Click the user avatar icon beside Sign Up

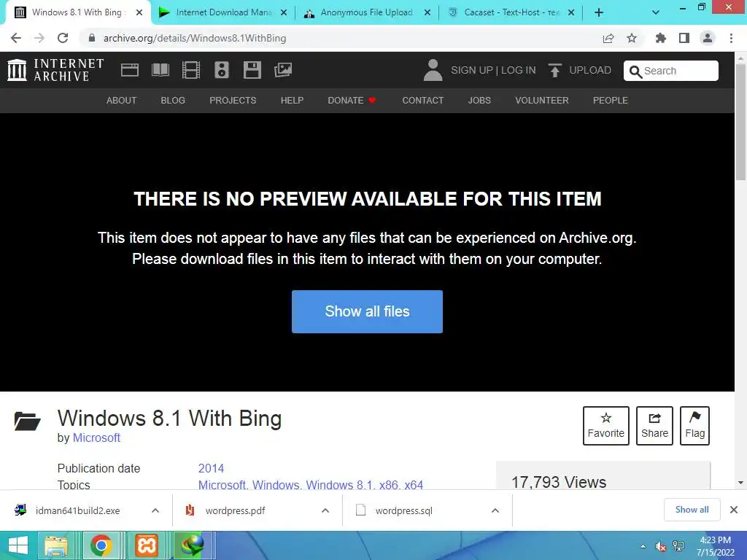coord(433,70)
